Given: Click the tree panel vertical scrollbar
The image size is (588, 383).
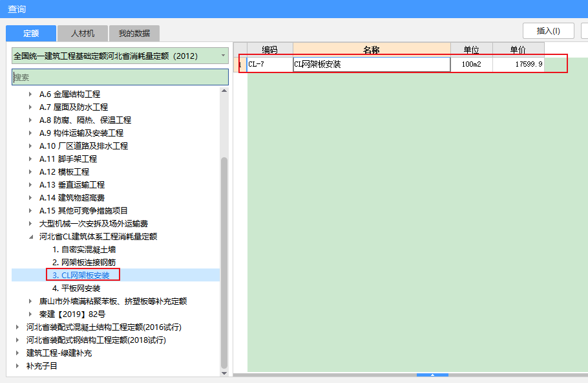Looking at the screenshot, I should (x=224, y=259).
